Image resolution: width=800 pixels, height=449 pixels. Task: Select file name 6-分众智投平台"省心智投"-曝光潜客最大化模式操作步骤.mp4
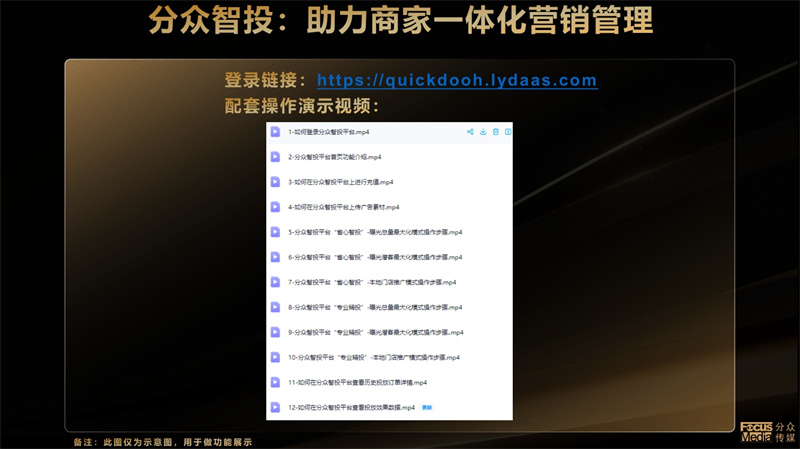pos(375,257)
